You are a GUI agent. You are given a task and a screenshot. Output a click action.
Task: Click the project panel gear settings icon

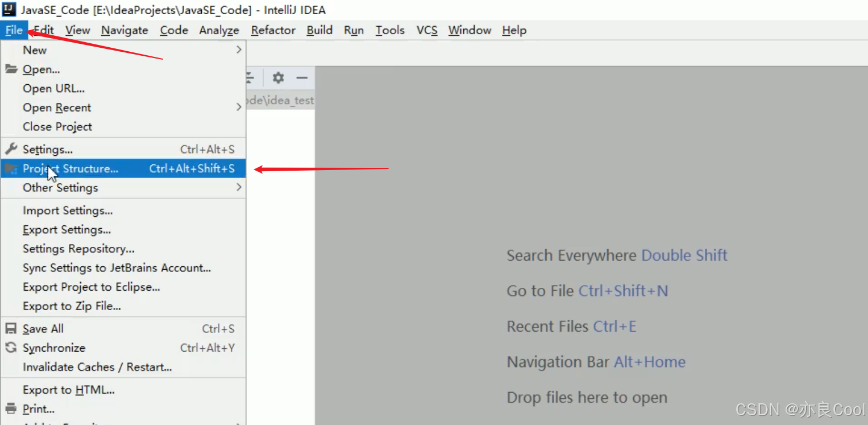(x=278, y=78)
